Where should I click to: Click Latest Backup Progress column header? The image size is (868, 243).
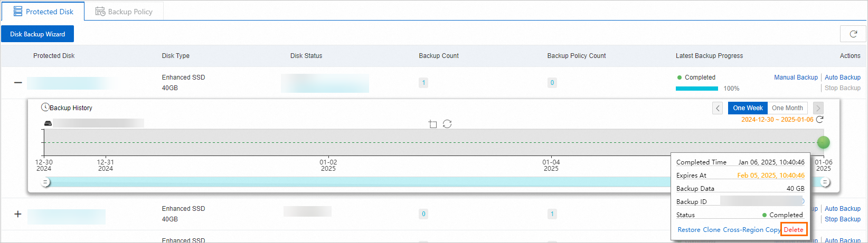709,56
